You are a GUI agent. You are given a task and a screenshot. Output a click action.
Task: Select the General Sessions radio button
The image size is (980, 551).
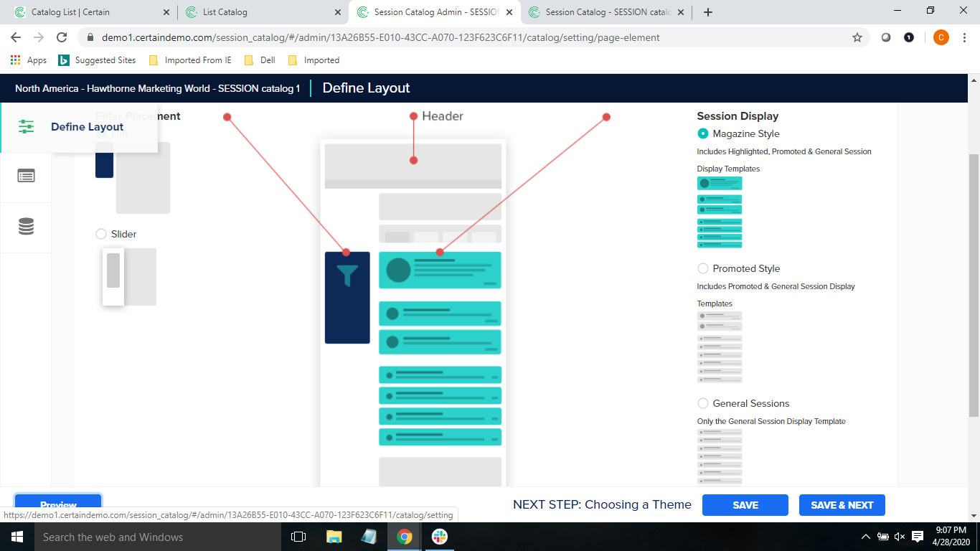point(703,403)
